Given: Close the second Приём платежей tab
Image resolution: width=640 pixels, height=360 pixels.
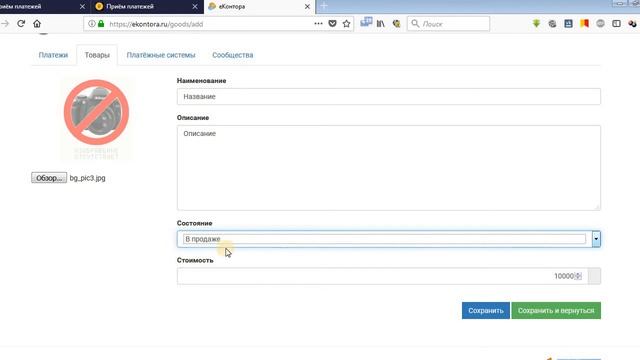Looking at the screenshot, I should [195, 7].
